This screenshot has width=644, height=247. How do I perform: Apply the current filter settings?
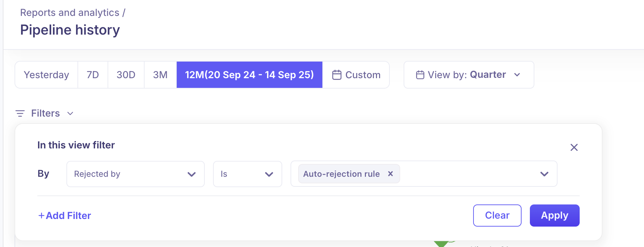coord(554,215)
